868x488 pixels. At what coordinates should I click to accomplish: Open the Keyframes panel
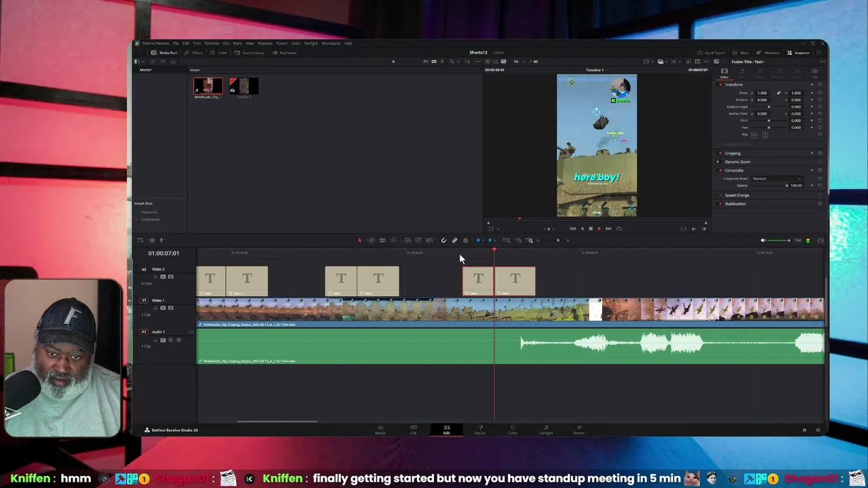pyautogui.click(x=284, y=53)
